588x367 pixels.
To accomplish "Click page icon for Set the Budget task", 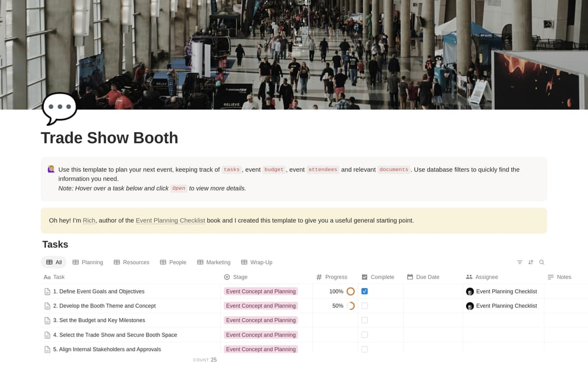I will (x=47, y=321).
